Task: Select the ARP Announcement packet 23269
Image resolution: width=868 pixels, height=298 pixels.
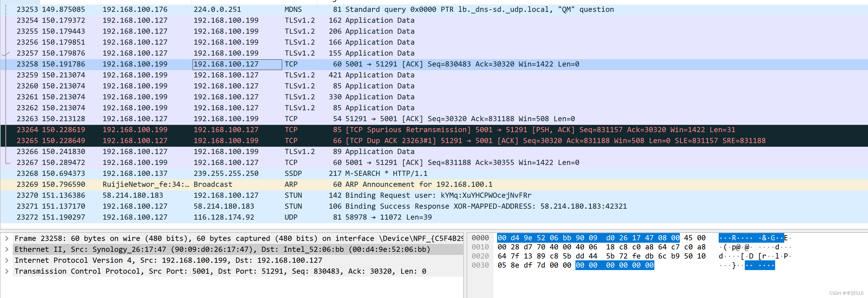Action: coord(434,185)
